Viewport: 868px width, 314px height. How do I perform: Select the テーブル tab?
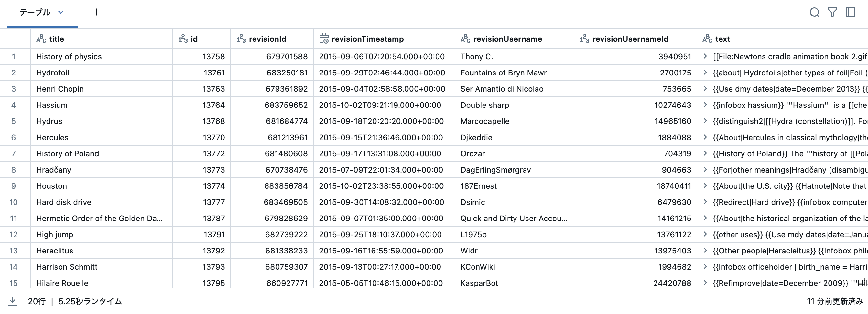[x=35, y=13]
